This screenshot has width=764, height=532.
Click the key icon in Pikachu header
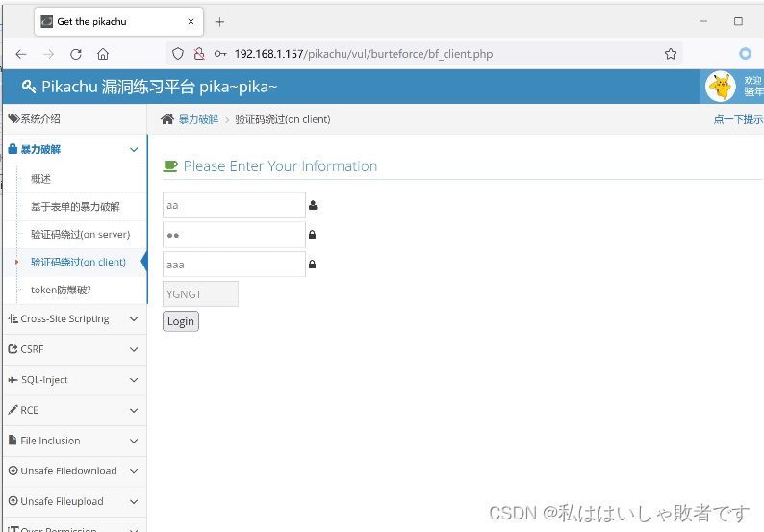click(x=29, y=87)
